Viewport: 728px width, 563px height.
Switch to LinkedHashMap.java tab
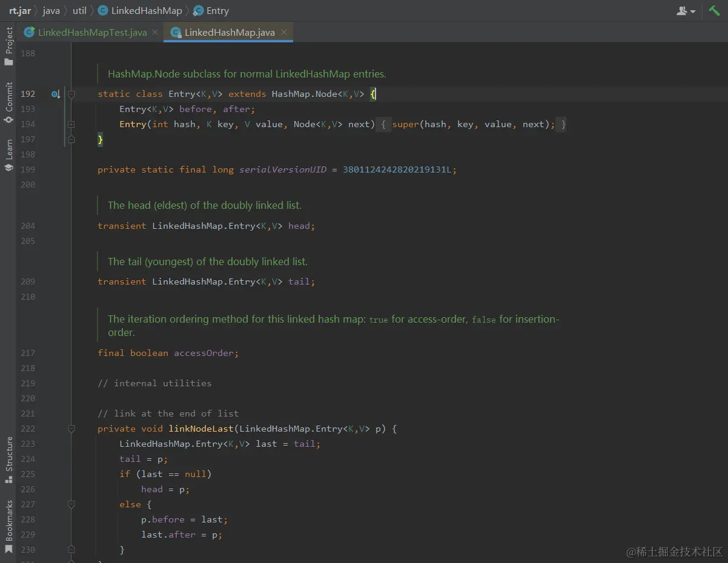pos(230,32)
